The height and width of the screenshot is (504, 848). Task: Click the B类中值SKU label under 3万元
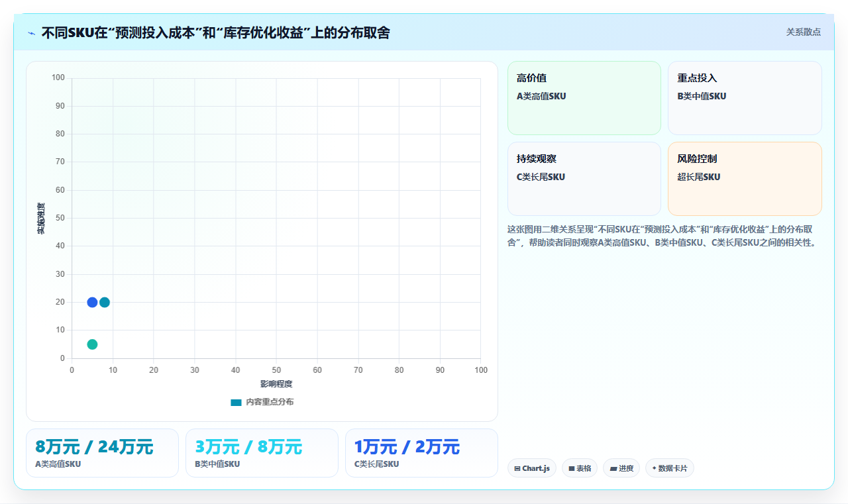point(217,464)
